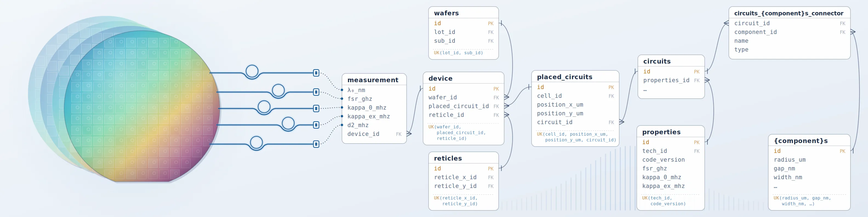Select "code_version" field row in properties table

670,160
